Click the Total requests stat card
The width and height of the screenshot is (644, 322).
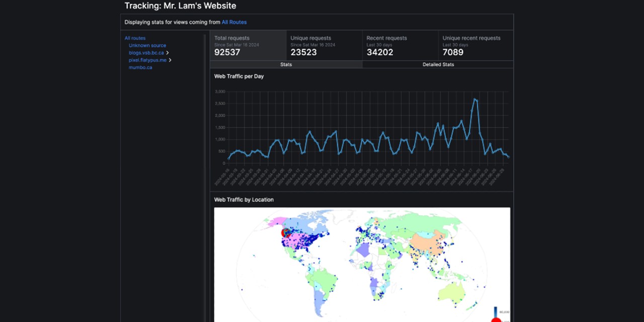pos(248,45)
